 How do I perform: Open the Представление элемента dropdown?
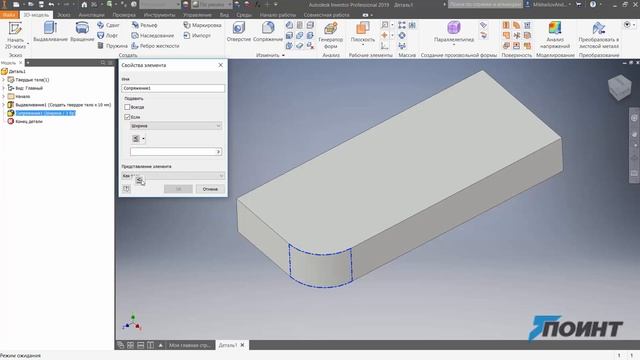pyautogui.click(x=173, y=176)
